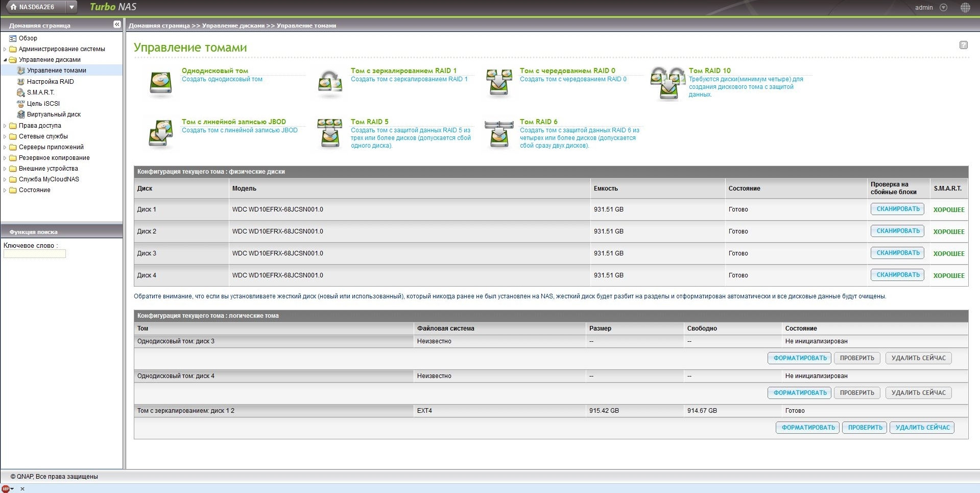The height and width of the screenshot is (493, 980).
Task: Click the RAID 6 volume icon
Action: 499,134
